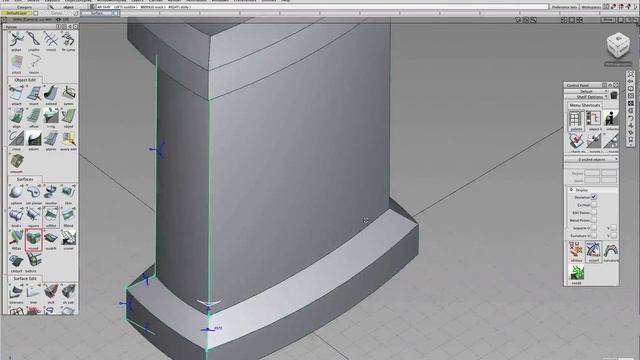The image size is (640, 360).
Task: Open the Shelf Options dropdown
Action: 586,97
